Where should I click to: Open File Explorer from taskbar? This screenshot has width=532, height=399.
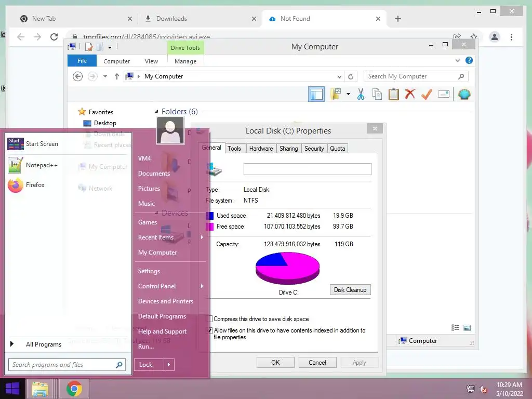(x=39, y=389)
